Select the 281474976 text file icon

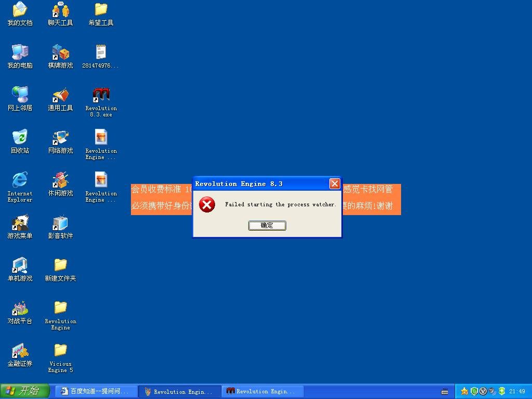pyautogui.click(x=101, y=56)
